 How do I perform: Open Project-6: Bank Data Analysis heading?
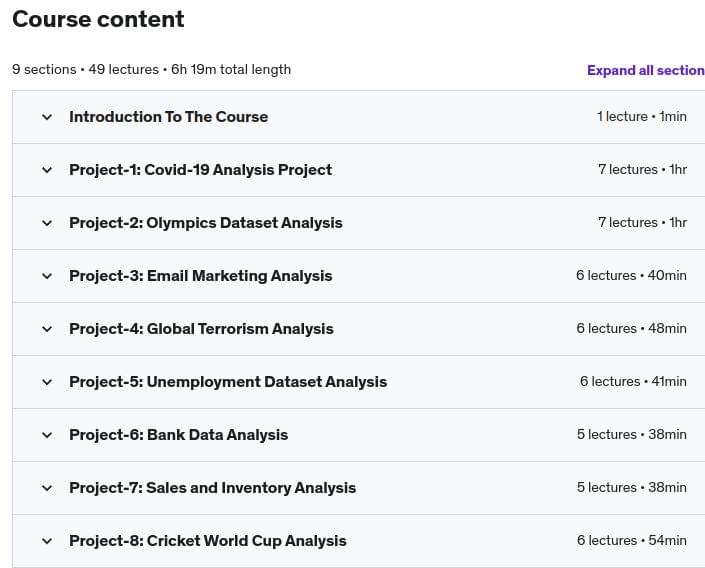(178, 435)
